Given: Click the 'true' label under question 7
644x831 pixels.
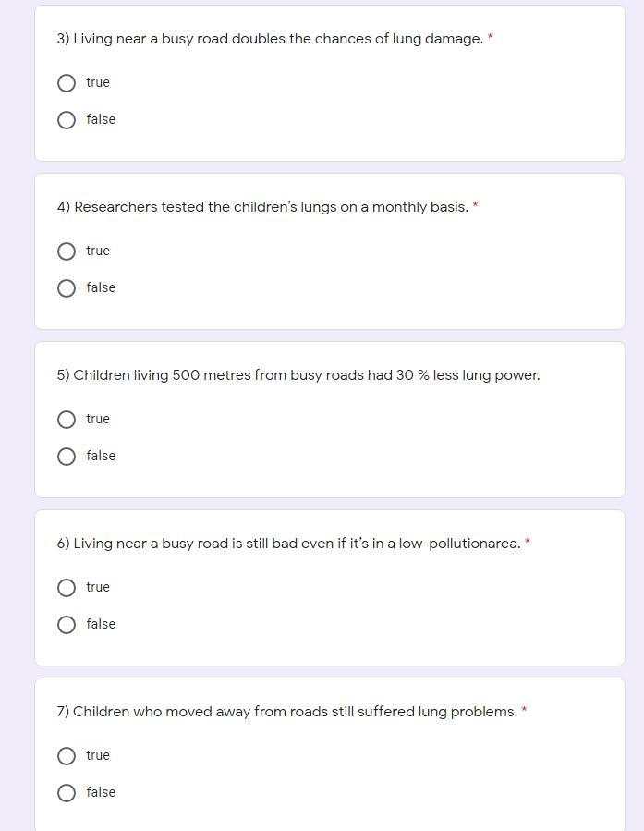Looking at the screenshot, I should click(x=98, y=755).
